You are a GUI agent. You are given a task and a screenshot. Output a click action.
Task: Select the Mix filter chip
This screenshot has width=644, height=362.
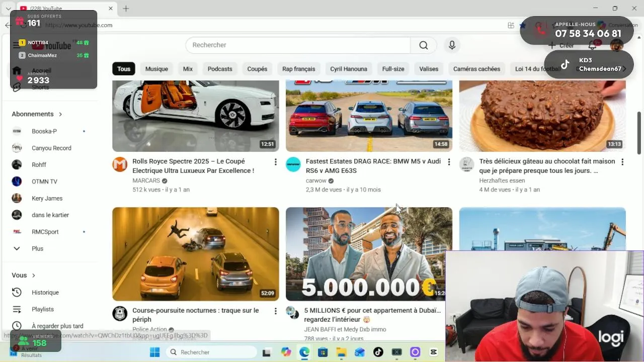[x=188, y=69]
